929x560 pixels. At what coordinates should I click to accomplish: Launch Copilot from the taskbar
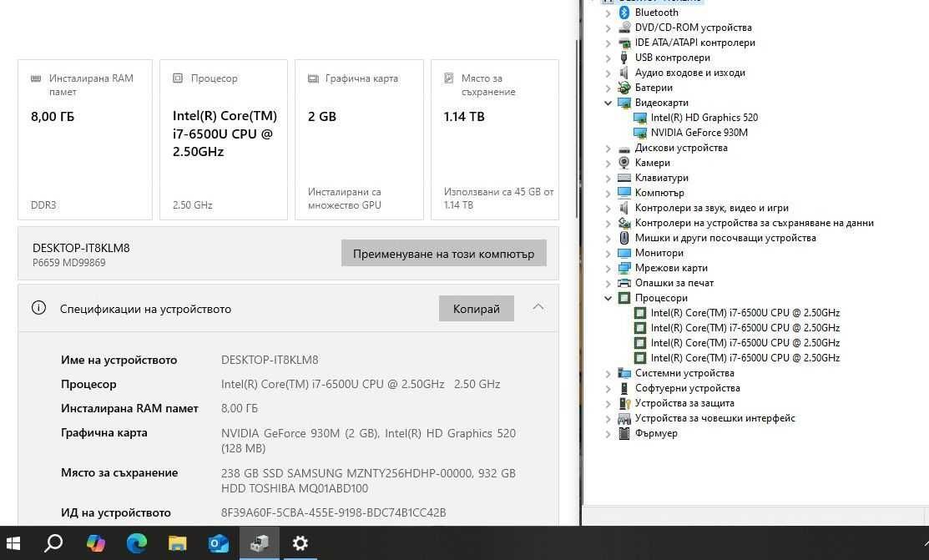pyautogui.click(x=95, y=542)
